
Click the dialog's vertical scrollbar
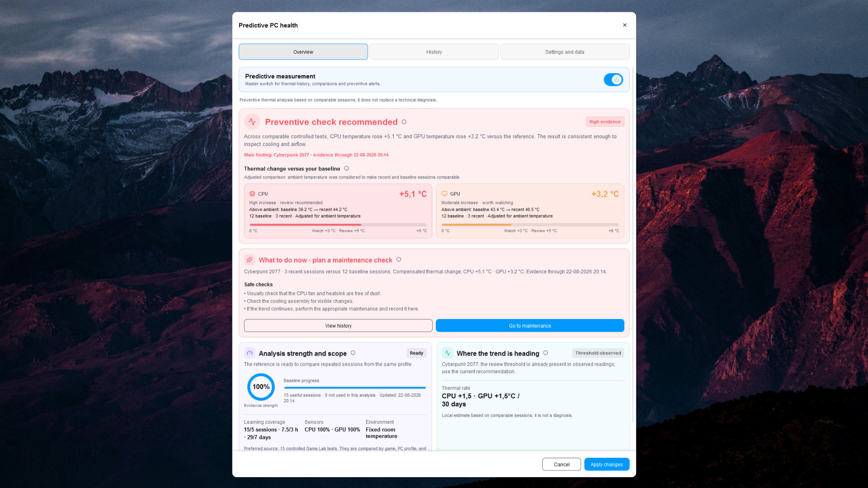coord(633,244)
